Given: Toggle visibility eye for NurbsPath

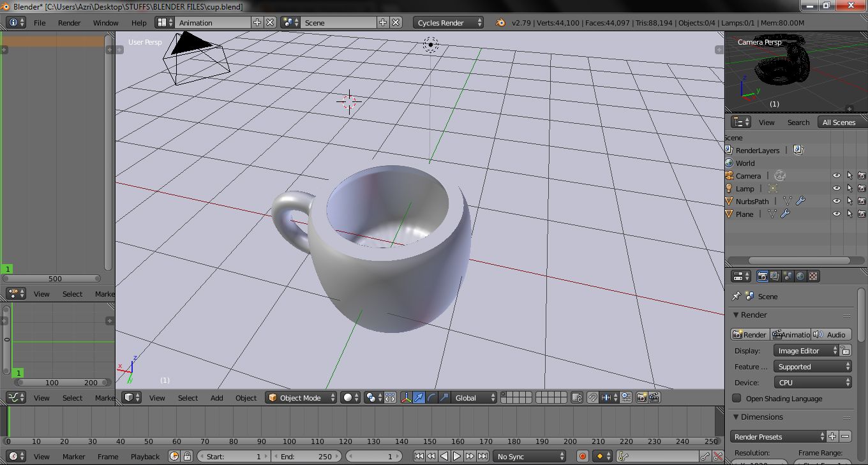Looking at the screenshot, I should pos(836,201).
